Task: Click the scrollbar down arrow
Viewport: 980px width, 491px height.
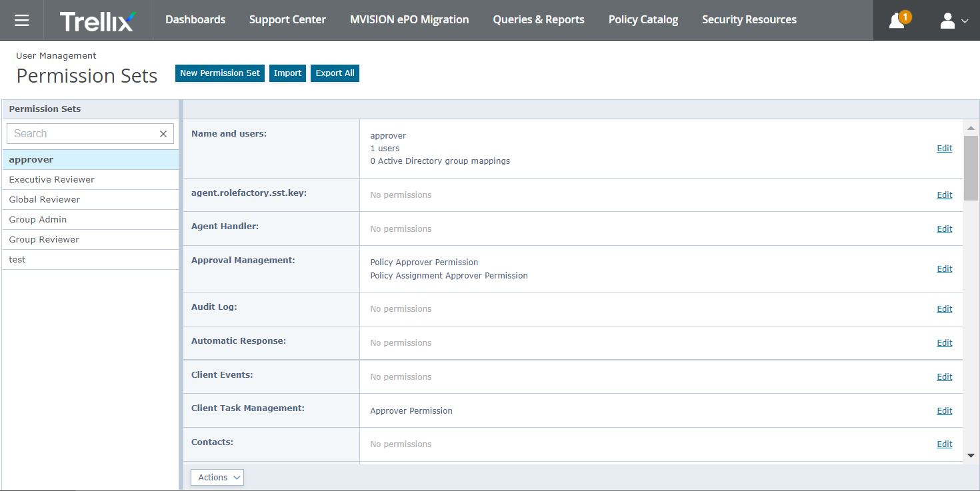Action: tap(971, 456)
